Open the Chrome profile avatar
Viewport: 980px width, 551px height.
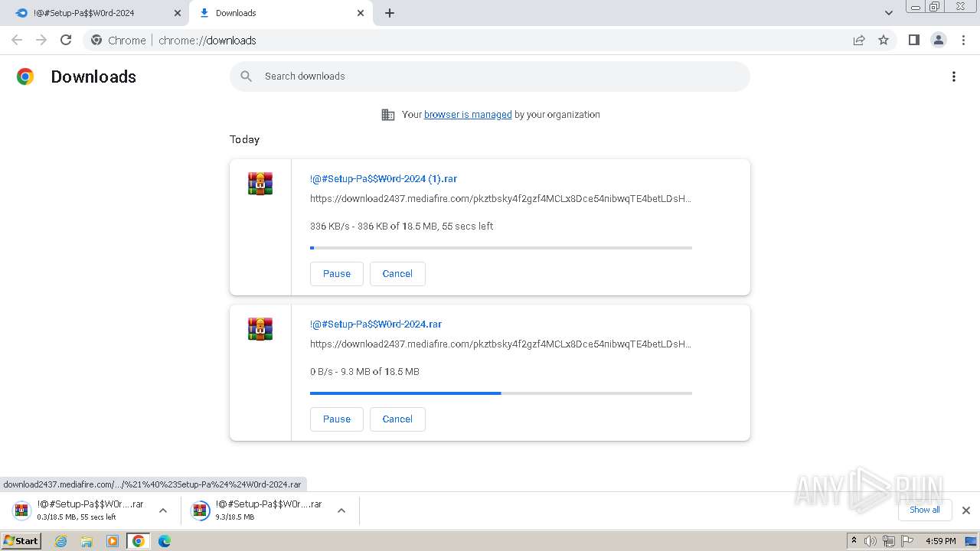pyautogui.click(x=939, y=40)
